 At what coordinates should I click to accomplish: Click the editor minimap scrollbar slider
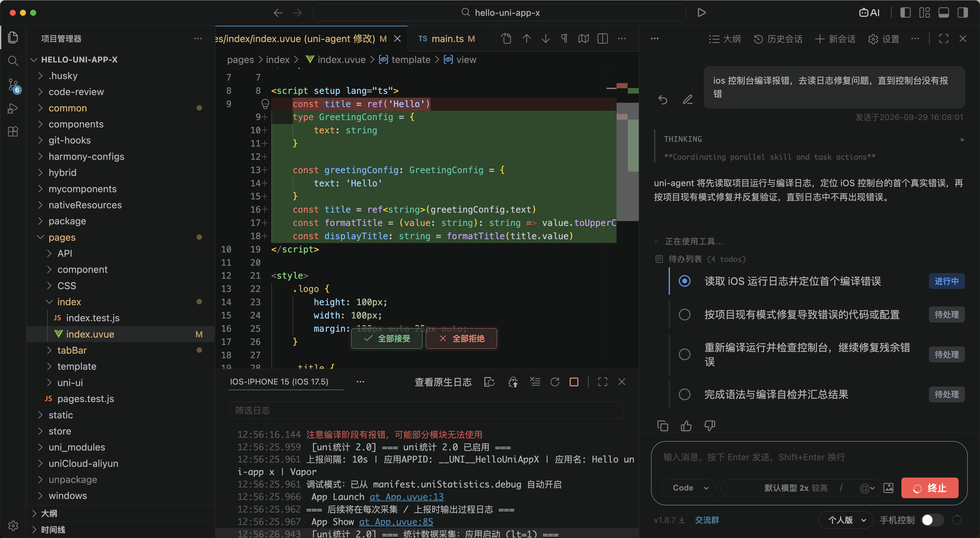[627, 162]
